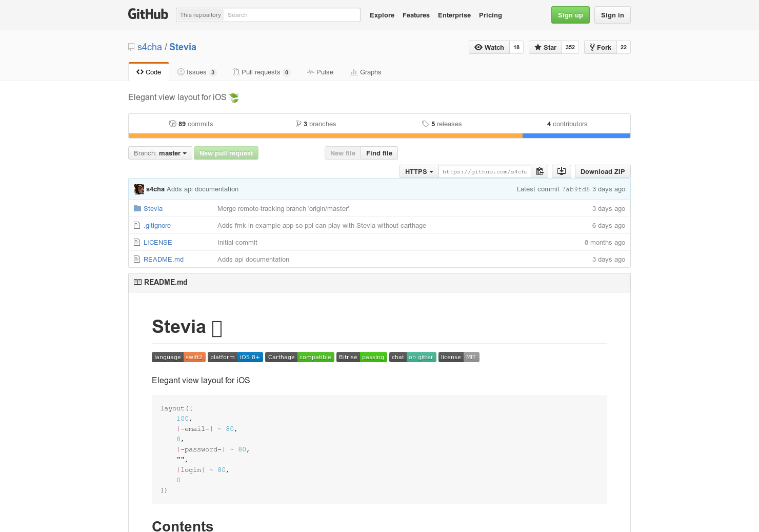Click the book icon in README.md header
The image size is (759, 532).
pos(137,282)
